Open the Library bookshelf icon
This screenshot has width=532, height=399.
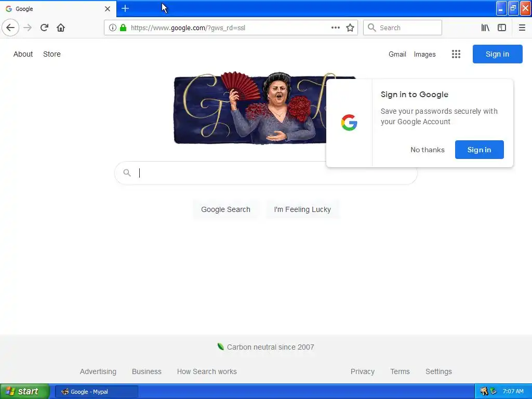(485, 28)
